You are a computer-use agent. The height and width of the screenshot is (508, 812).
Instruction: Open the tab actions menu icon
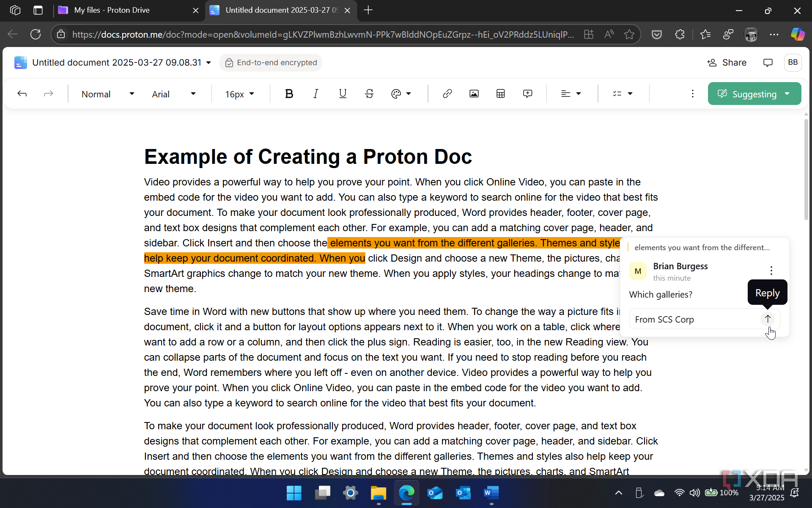coord(38,10)
